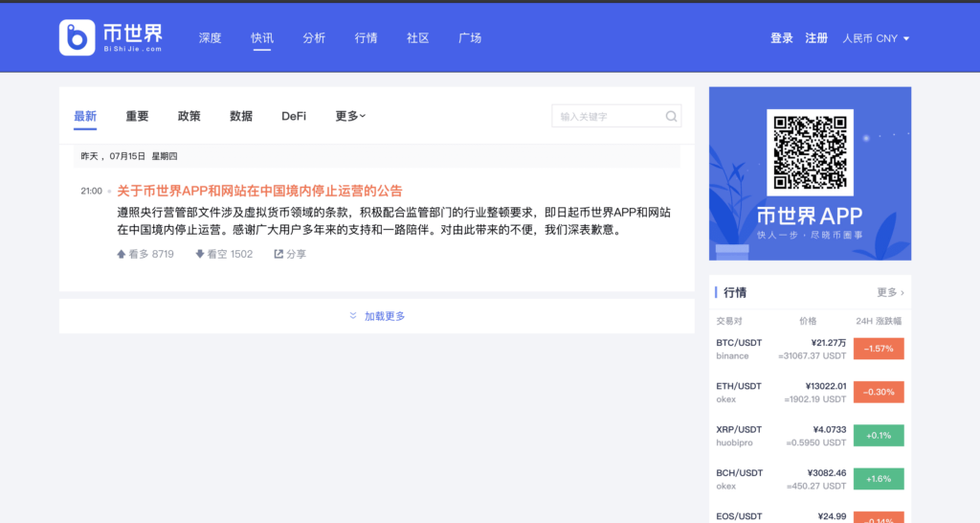
Task: Select the 最新 tab
Action: 85,116
